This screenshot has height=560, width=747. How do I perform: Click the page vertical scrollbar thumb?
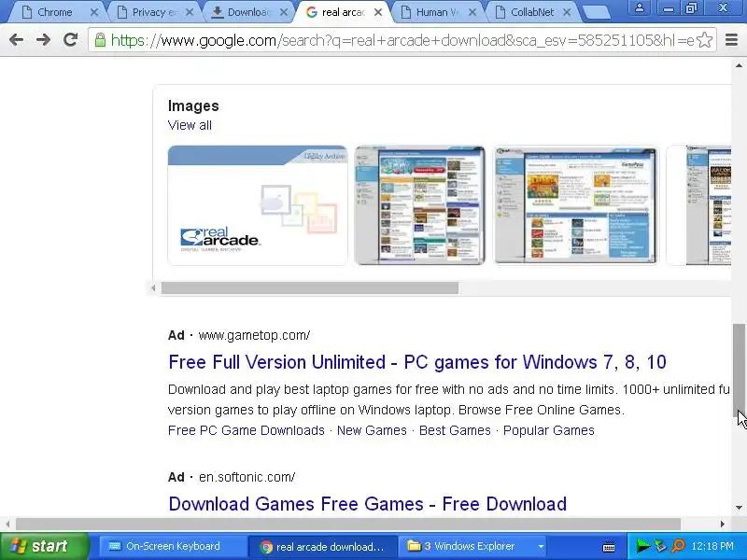coord(739,371)
